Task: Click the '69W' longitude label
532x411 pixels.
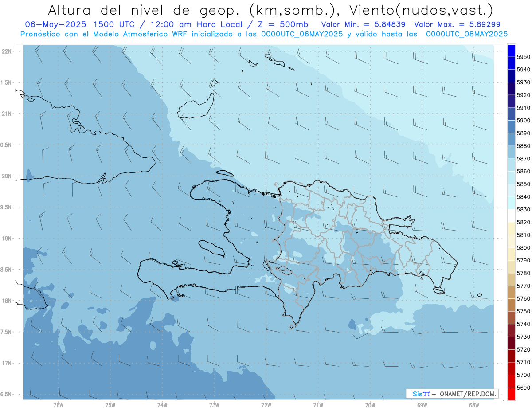Action: click(422, 405)
